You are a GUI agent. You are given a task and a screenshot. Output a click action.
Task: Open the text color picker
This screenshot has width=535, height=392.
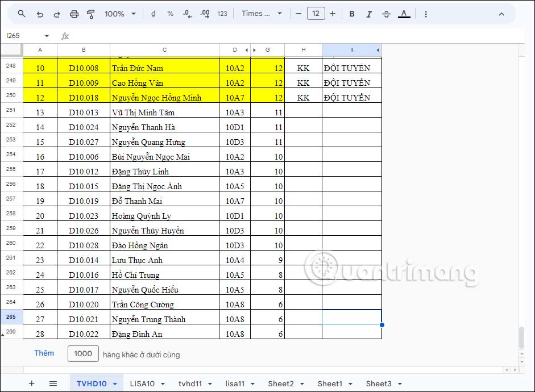tap(404, 14)
